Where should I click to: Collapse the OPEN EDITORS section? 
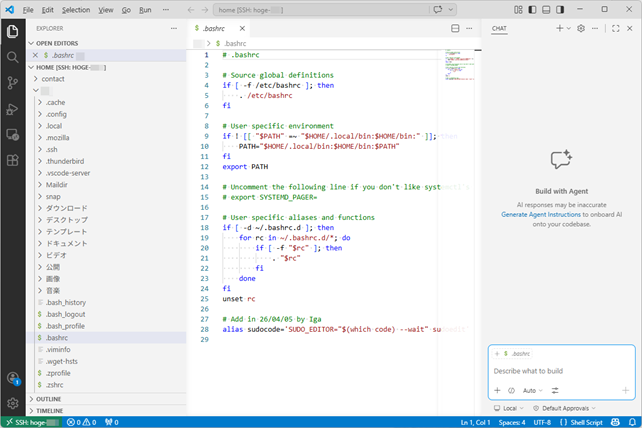(x=58, y=43)
